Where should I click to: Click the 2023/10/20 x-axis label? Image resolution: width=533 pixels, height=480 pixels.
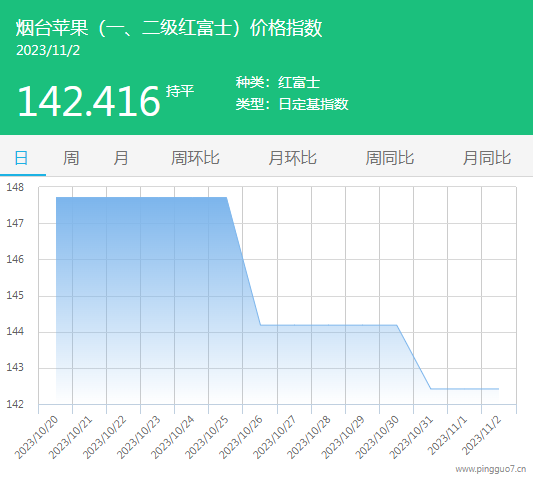click(x=37, y=438)
